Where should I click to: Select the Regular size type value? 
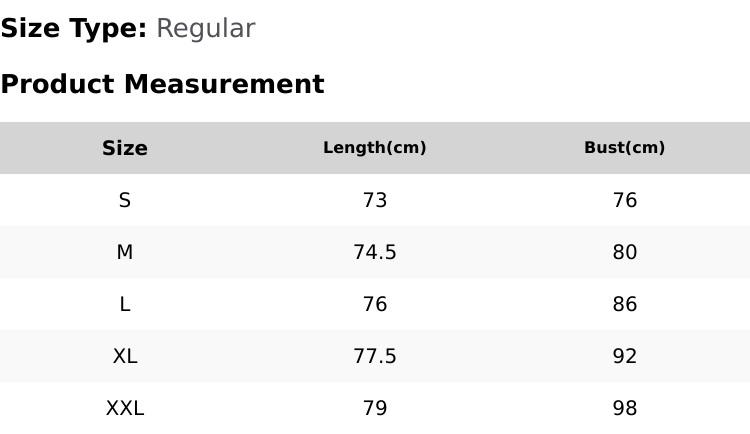point(205,29)
